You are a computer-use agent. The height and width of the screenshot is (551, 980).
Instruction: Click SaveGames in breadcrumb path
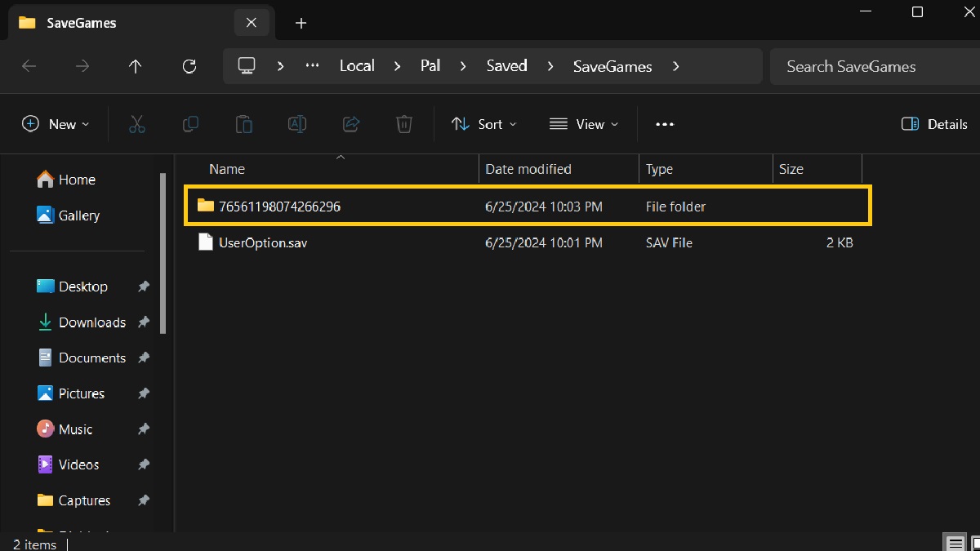click(612, 66)
